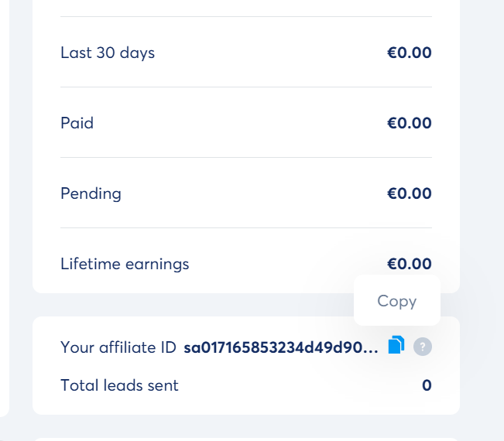Click the 'Your affiliate ID' label

point(118,347)
